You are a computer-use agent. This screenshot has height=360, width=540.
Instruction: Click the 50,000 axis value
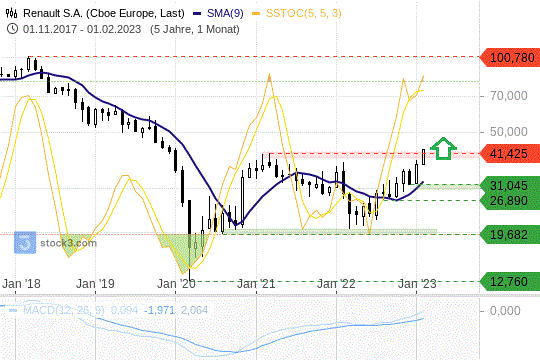coord(508,132)
